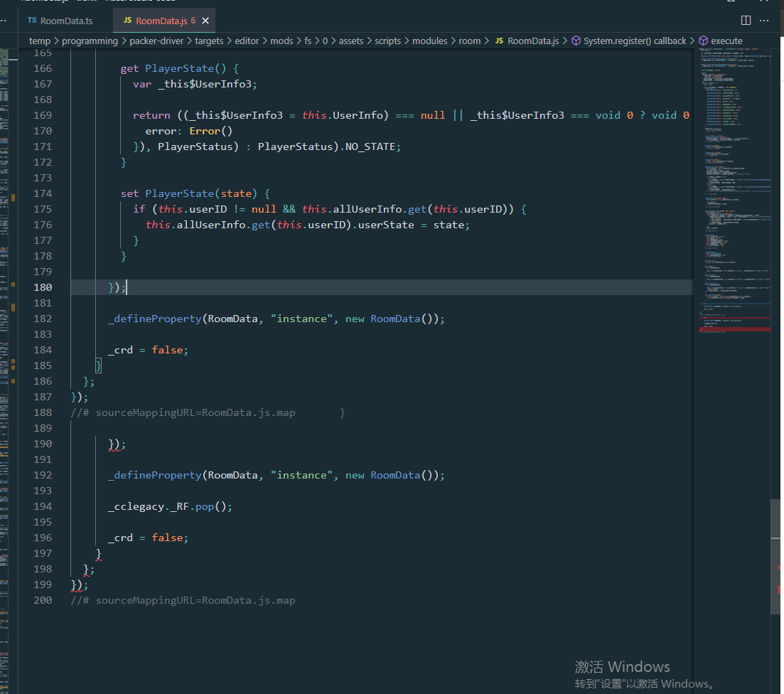Open the 'scripts' breadcrumb

tap(387, 41)
